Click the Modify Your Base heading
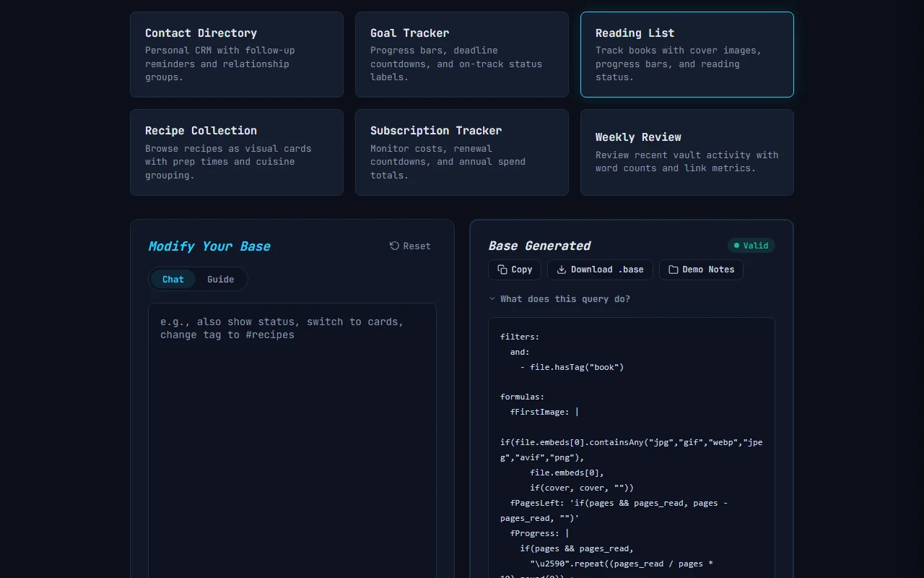This screenshot has height=578, width=924. click(x=209, y=246)
